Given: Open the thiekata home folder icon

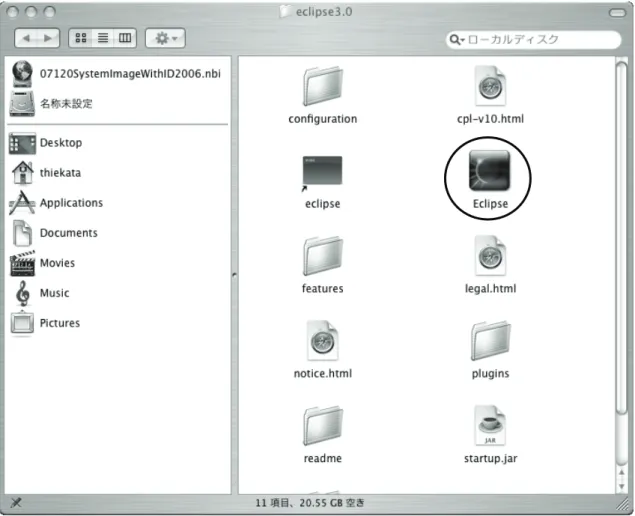Looking at the screenshot, I should click(23, 173).
